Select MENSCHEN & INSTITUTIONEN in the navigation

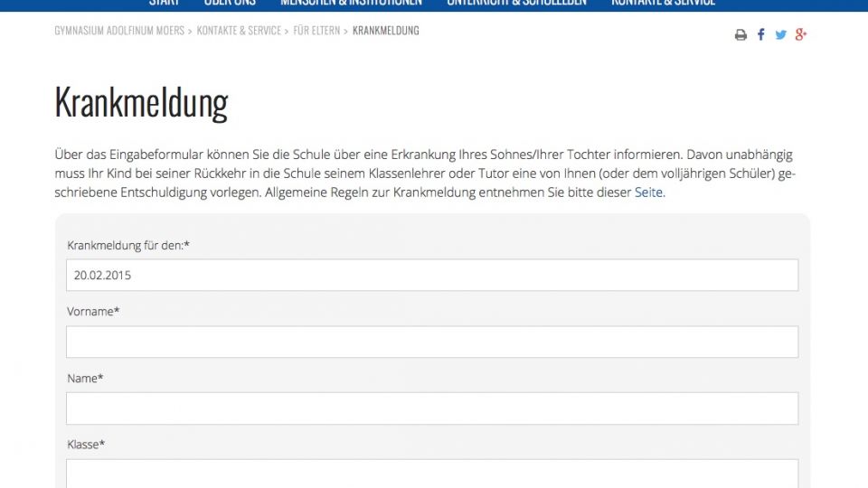(351, 4)
